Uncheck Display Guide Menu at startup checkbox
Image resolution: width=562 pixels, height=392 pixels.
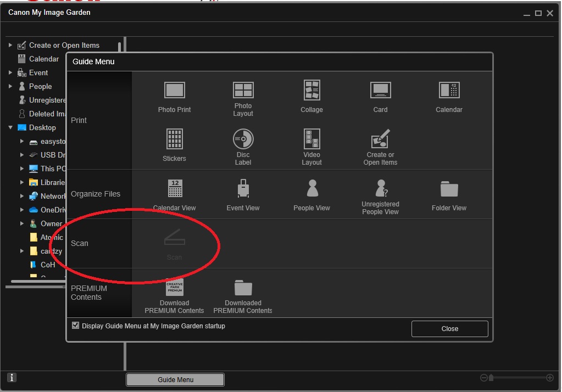(x=76, y=326)
